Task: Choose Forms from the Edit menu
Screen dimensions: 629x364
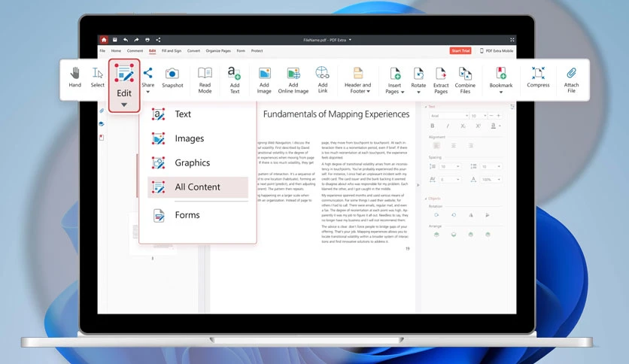Action: tap(198, 215)
